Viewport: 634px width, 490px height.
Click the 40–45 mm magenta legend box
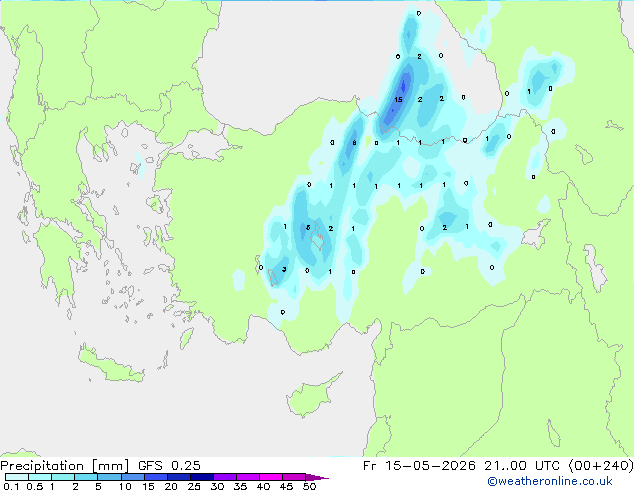point(271,477)
